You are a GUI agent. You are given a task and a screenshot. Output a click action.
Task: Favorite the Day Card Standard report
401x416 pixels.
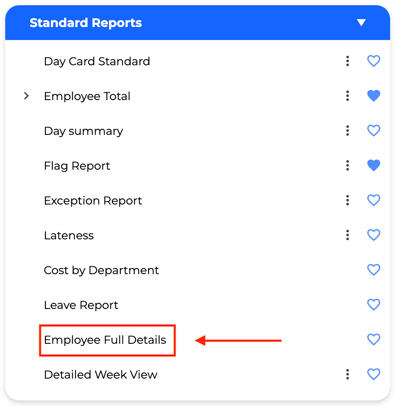pos(373,61)
